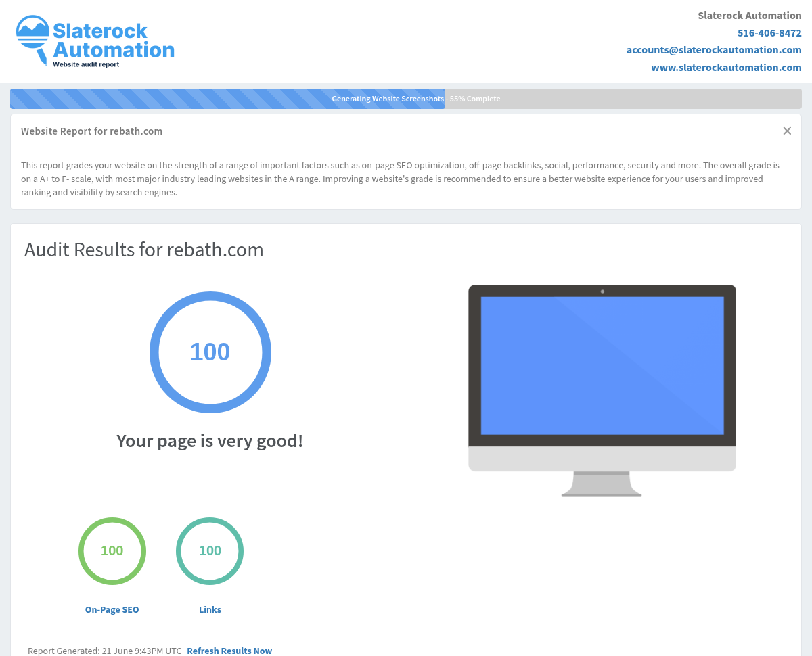Viewport: 812px width, 656px height.
Task: Open accounts@slaterockautomation.com email link
Action: click(714, 50)
